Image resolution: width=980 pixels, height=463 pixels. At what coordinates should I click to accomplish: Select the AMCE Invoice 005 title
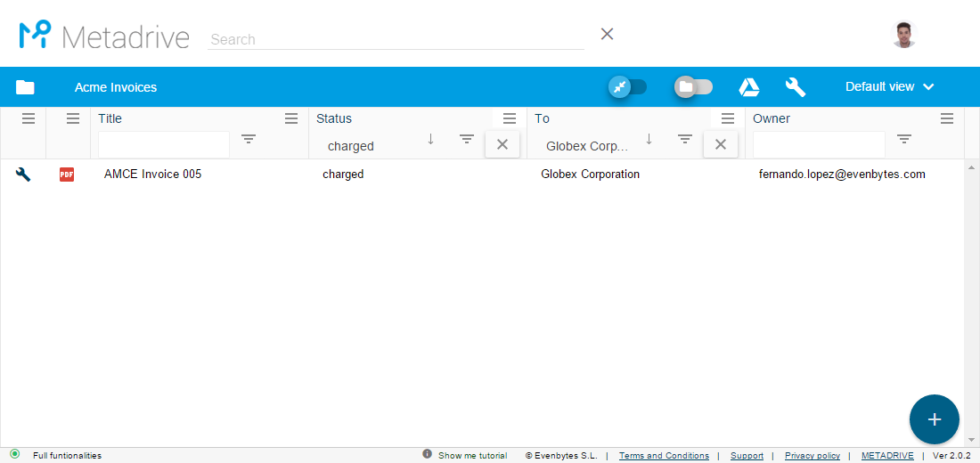click(152, 175)
